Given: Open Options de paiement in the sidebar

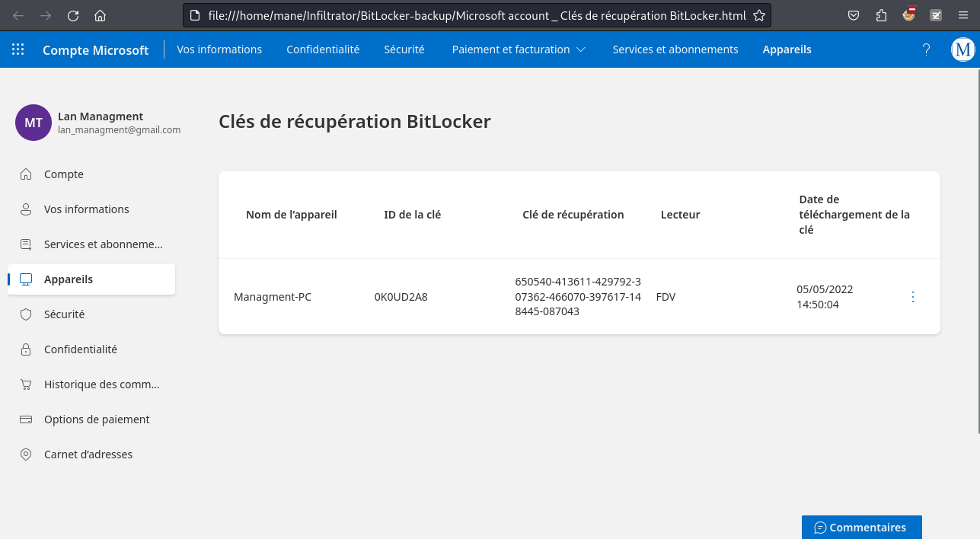Looking at the screenshot, I should coord(91,419).
